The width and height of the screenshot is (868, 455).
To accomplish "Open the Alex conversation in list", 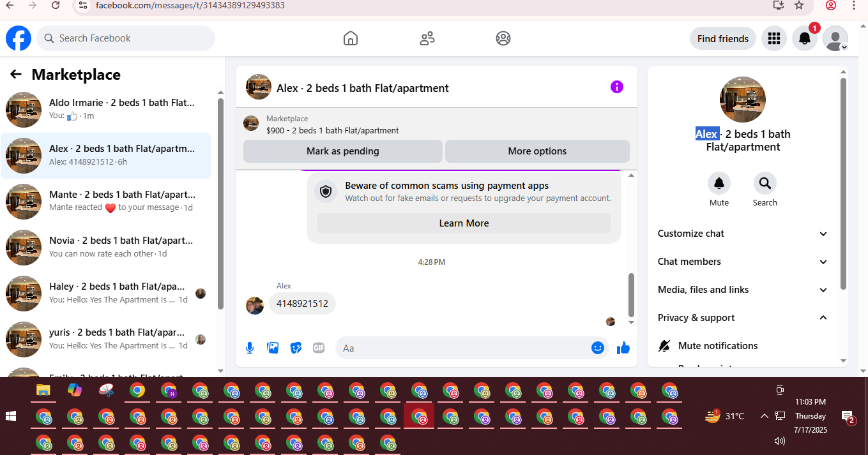I will 106,155.
